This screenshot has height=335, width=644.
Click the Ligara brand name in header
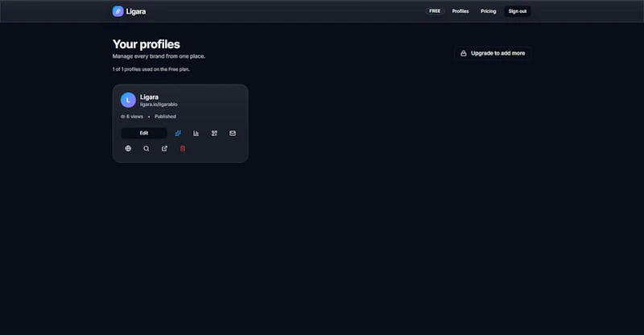click(136, 11)
